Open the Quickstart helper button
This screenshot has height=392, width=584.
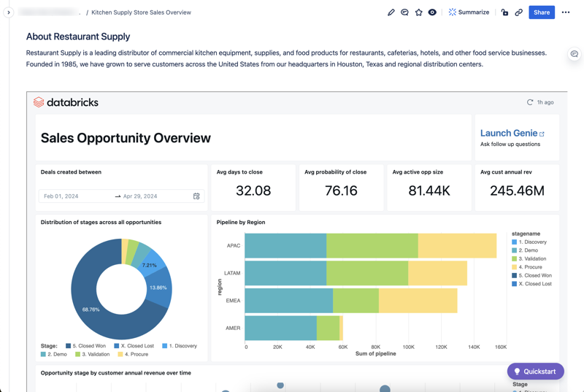coord(535,372)
